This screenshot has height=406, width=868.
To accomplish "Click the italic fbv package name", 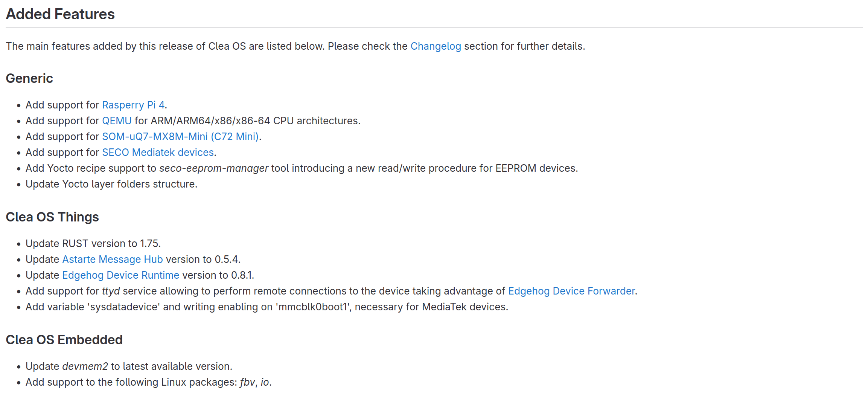I will 247,382.
